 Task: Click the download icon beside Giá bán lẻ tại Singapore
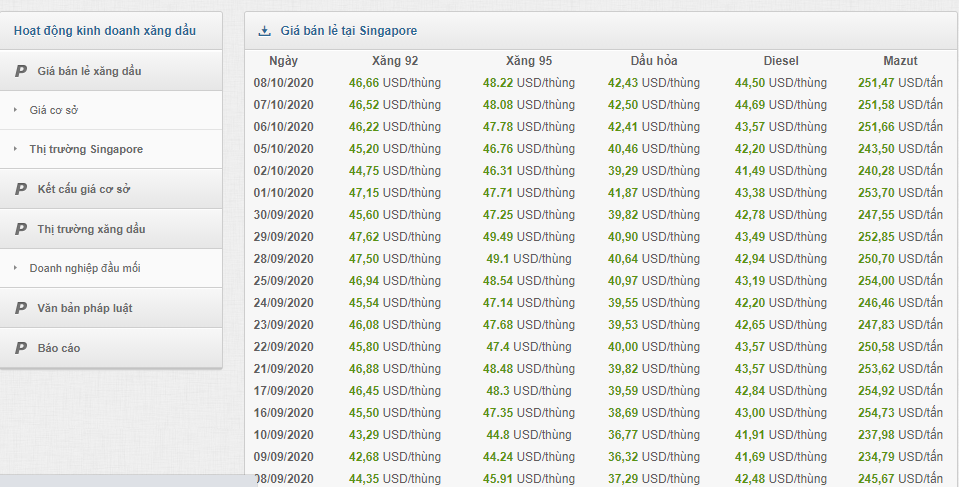tap(264, 31)
